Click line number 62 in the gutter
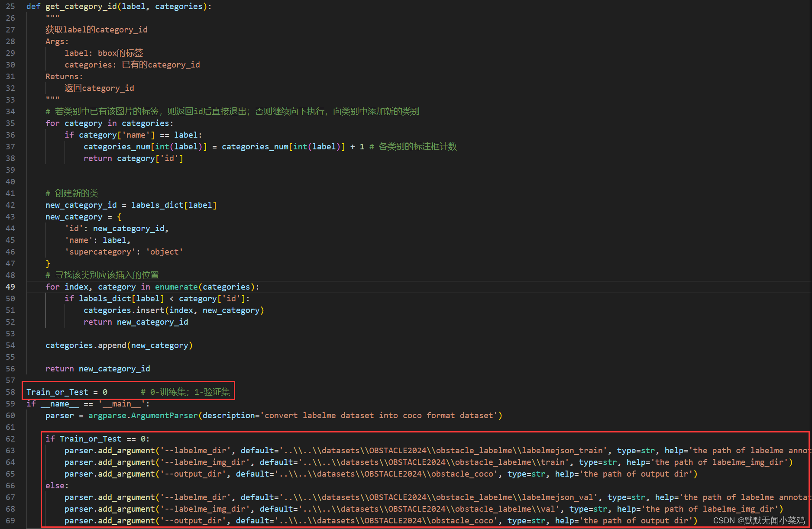Viewport: 812px width, 529px height. coord(10,439)
